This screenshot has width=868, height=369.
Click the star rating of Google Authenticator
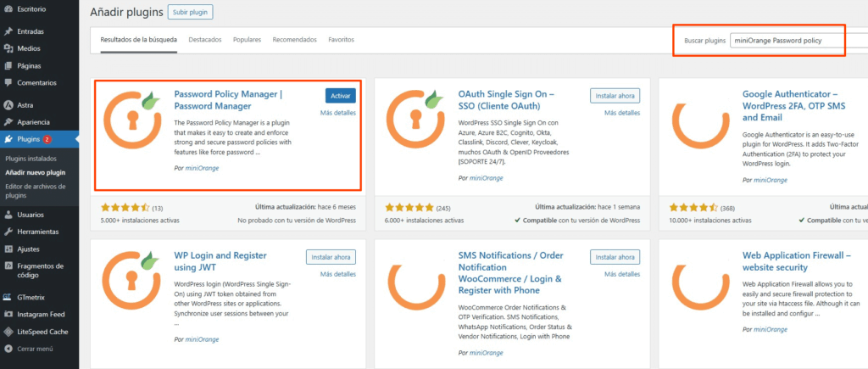click(x=693, y=208)
